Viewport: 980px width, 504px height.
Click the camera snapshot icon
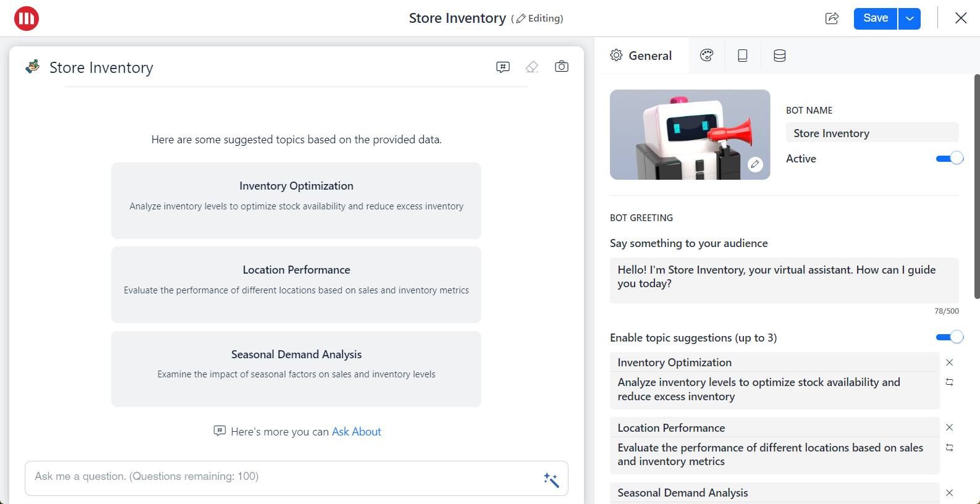coord(561,67)
